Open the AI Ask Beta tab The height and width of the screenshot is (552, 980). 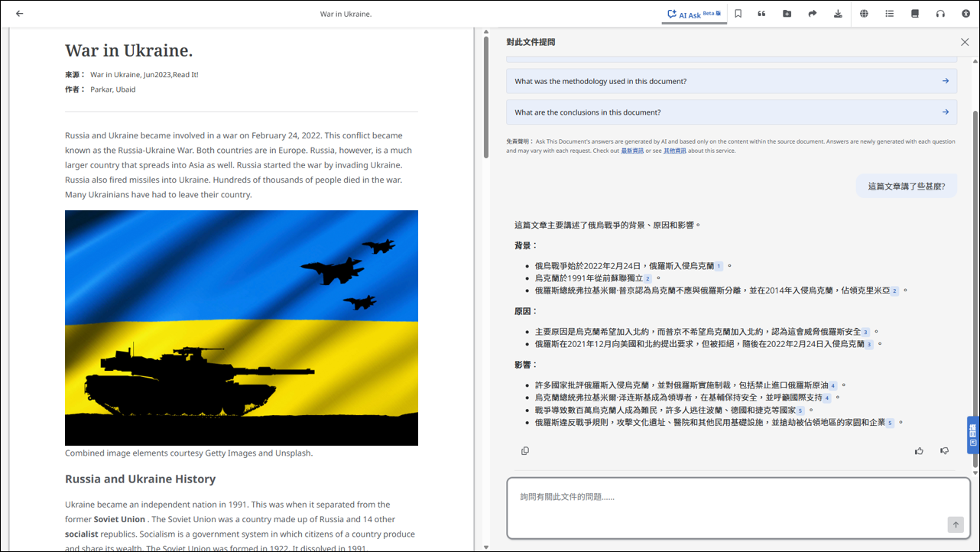[x=694, y=14]
